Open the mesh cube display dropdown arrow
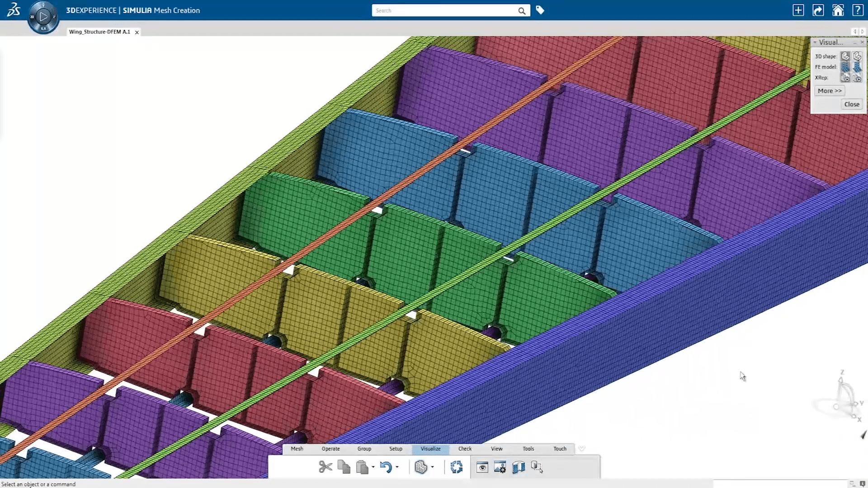Screen dimensions: 868x488 coord(433,467)
